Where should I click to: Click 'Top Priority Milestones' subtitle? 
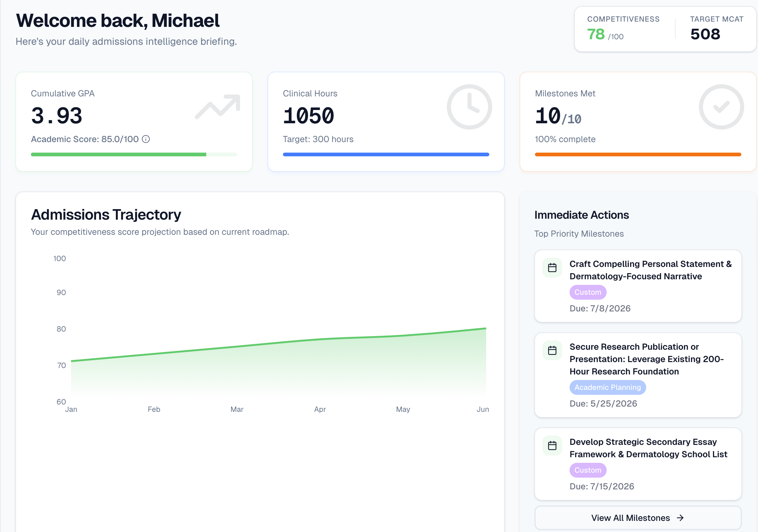pos(579,234)
